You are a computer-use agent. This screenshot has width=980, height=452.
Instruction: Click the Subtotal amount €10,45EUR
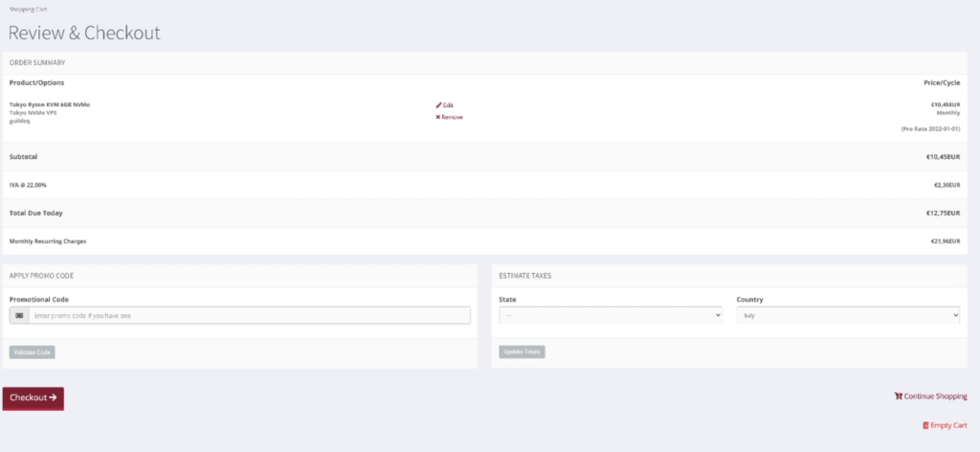click(943, 157)
